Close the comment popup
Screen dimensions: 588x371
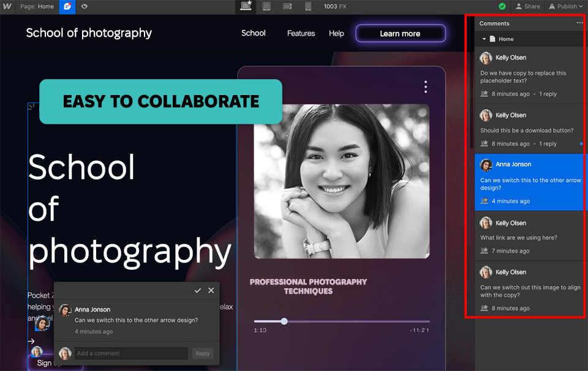tap(211, 290)
